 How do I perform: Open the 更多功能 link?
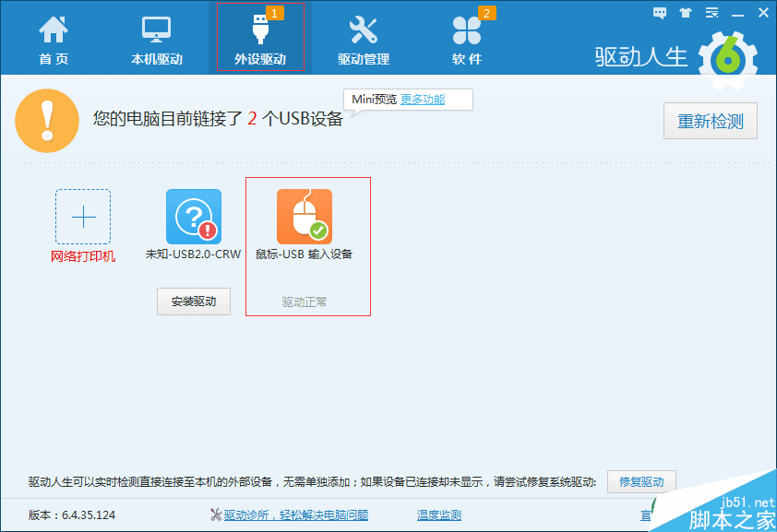click(421, 99)
